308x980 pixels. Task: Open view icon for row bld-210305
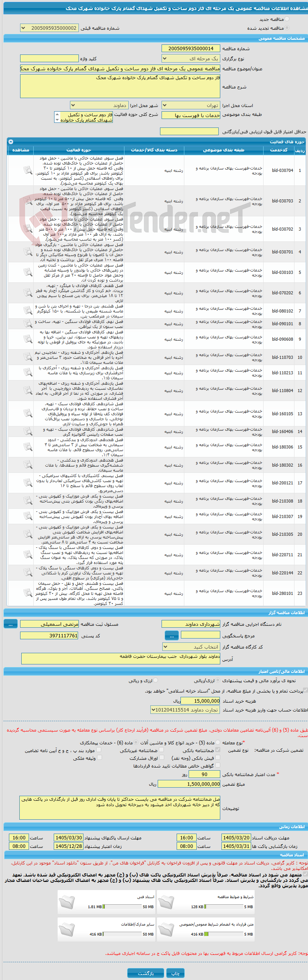[28, 534]
